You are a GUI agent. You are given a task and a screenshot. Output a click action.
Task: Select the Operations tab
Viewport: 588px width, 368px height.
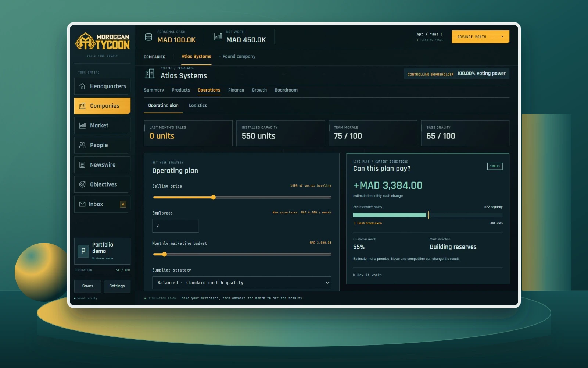coord(209,90)
